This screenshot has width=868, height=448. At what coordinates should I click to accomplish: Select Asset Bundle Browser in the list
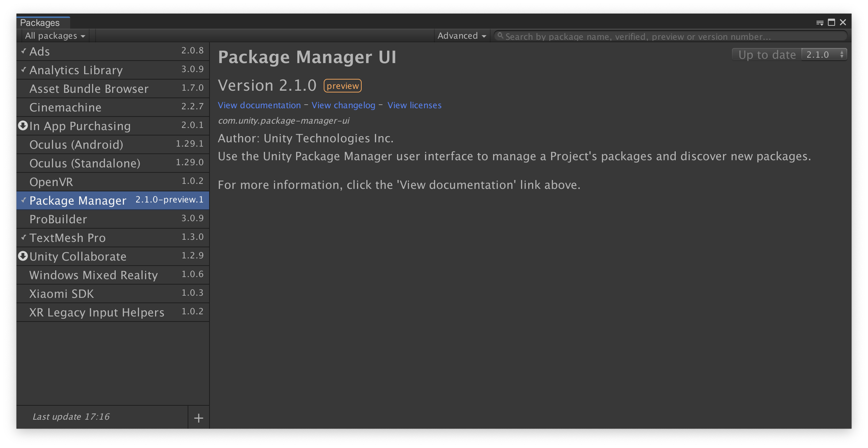point(113,89)
